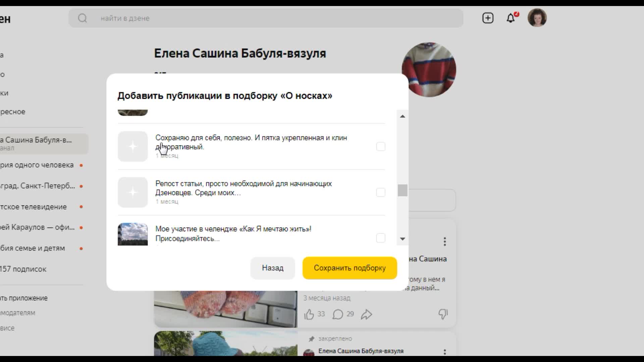Check the 'Мое участие в челендже' checkbox
This screenshot has height=362, width=644.
point(381,238)
